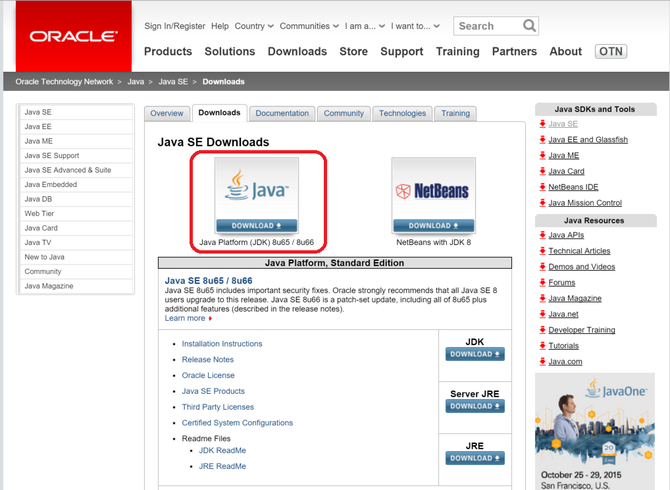Click red arrow icon beside Tutorials
The width and height of the screenshot is (670, 490).
coord(542,345)
